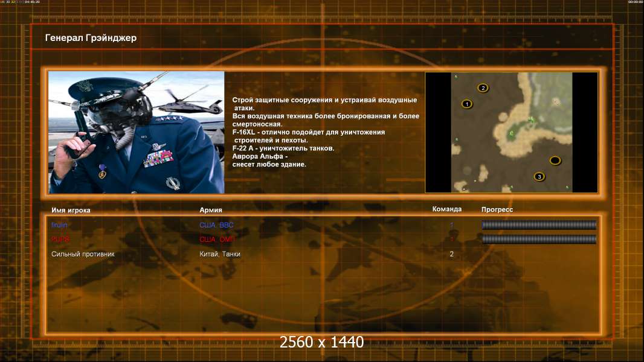Click the Прогресс column header
Viewport: 644px width, 362px height.
coord(497,209)
